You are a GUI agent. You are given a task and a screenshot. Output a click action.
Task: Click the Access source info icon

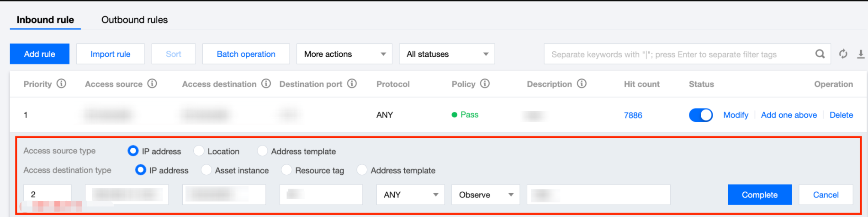152,84
